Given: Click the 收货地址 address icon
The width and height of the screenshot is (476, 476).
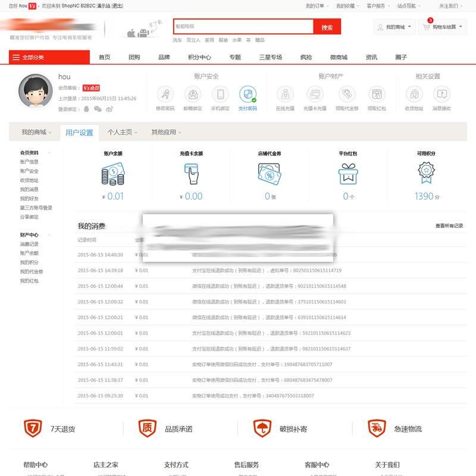Looking at the screenshot, I should pyautogui.click(x=414, y=95).
